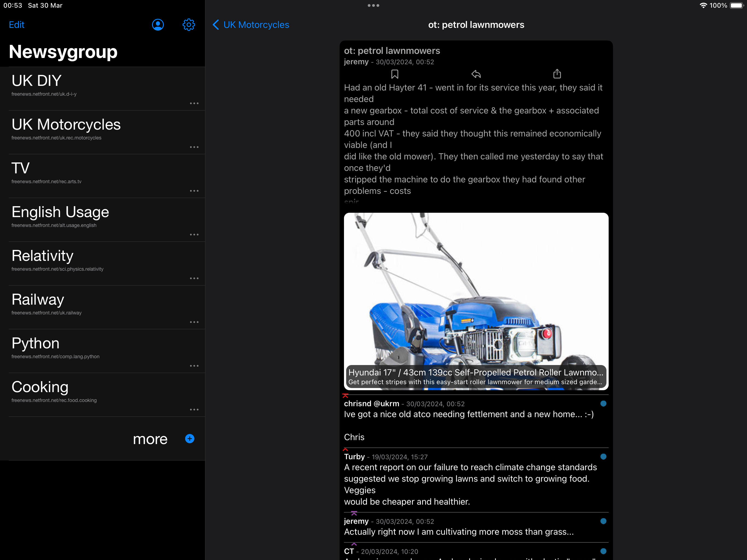
Task: Open Python options ellipsis
Action: (x=194, y=366)
